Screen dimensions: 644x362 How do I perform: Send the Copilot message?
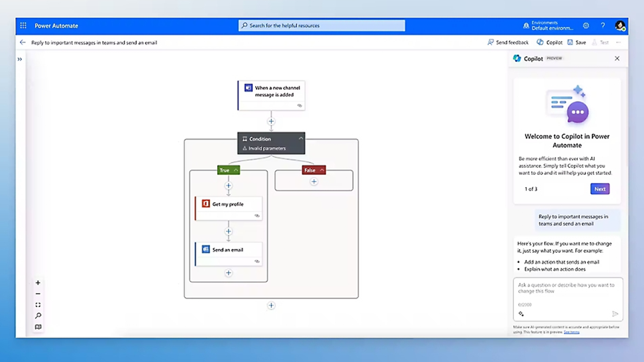click(615, 314)
